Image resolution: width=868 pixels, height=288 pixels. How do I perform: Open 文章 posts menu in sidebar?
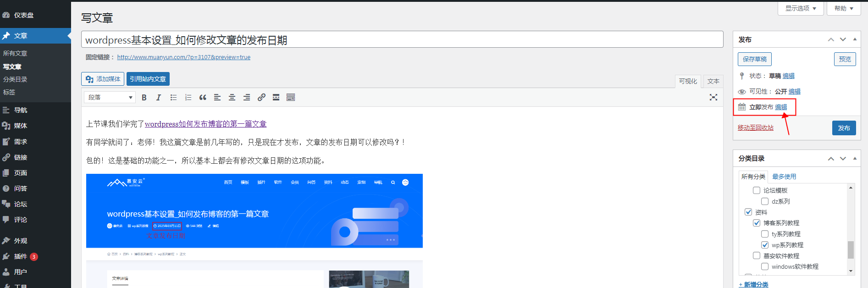(35, 36)
